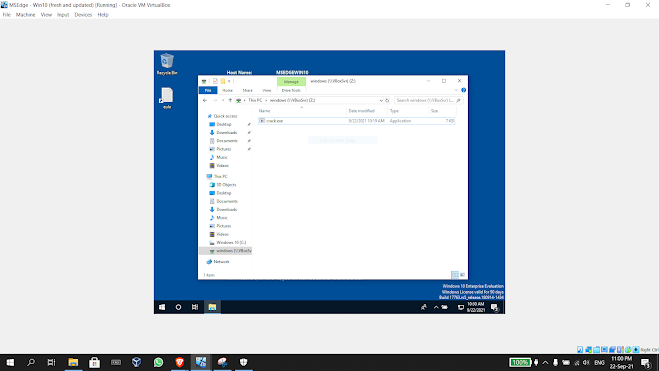Viewport: 659px width, 371px height.
Task: Click host volume speaker icon
Action: [586, 362]
